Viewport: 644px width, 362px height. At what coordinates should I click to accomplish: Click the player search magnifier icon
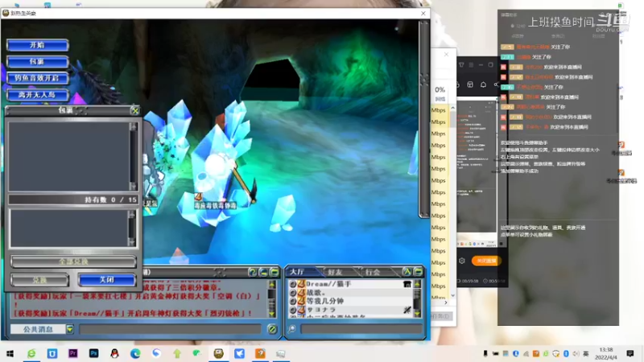pos(291,329)
